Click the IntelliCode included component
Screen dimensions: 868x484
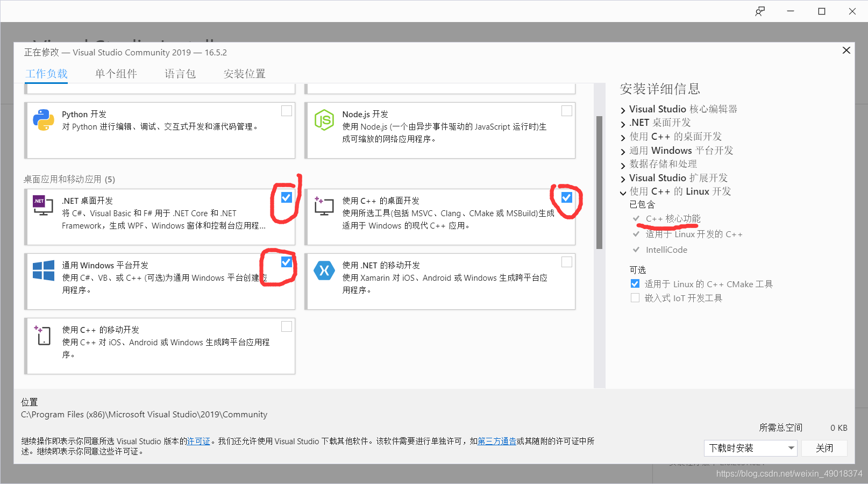tap(666, 250)
